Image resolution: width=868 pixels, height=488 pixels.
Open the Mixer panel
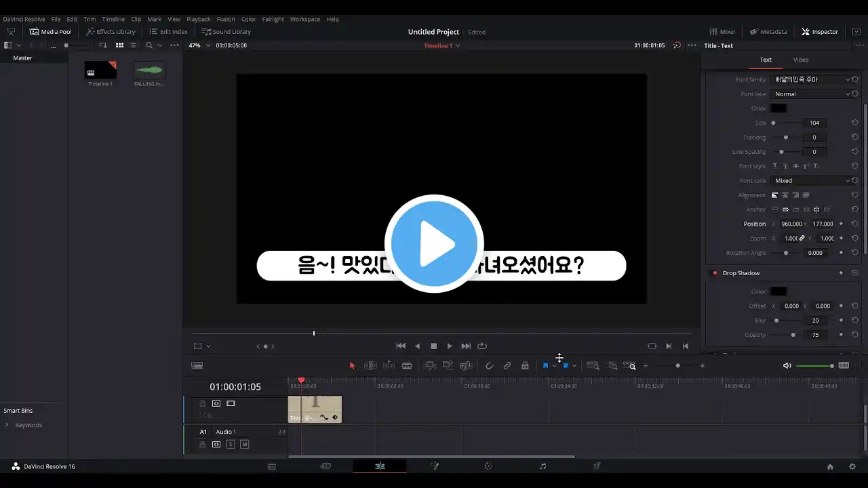[722, 31]
